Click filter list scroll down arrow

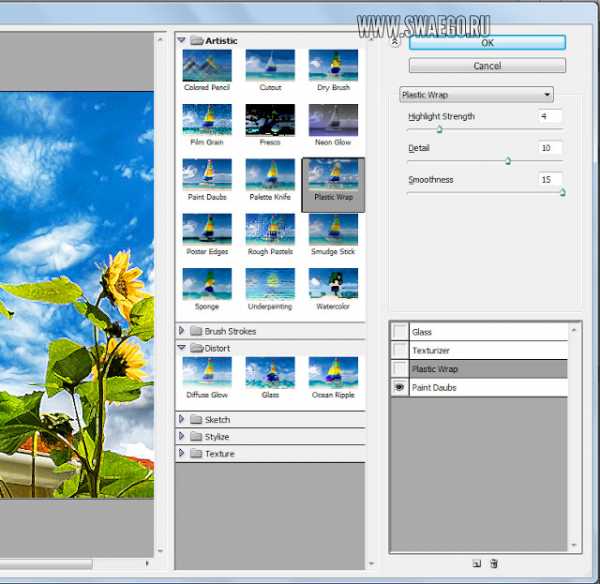coord(370,563)
